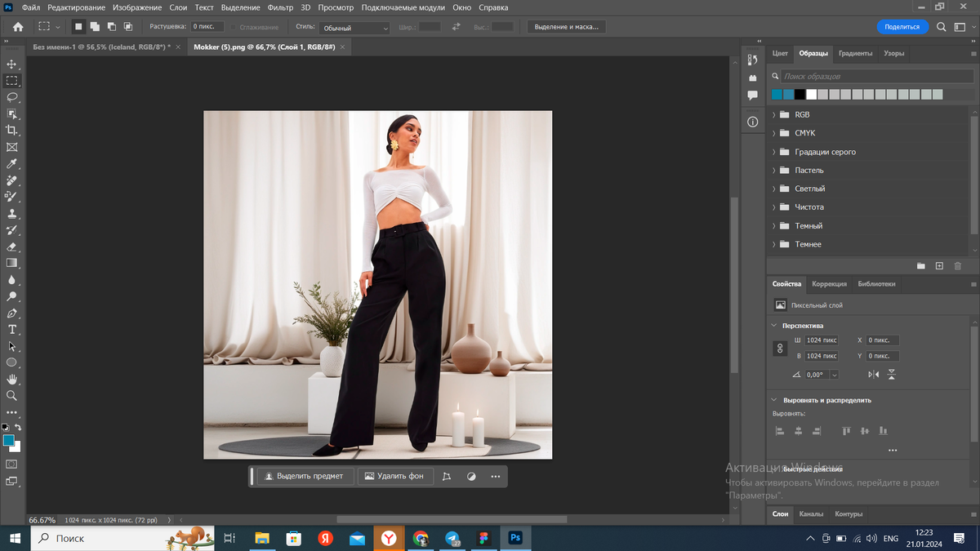Image resolution: width=980 pixels, height=551 pixels.
Task: Expand the CMYK swatch group
Action: pos(774,133)
